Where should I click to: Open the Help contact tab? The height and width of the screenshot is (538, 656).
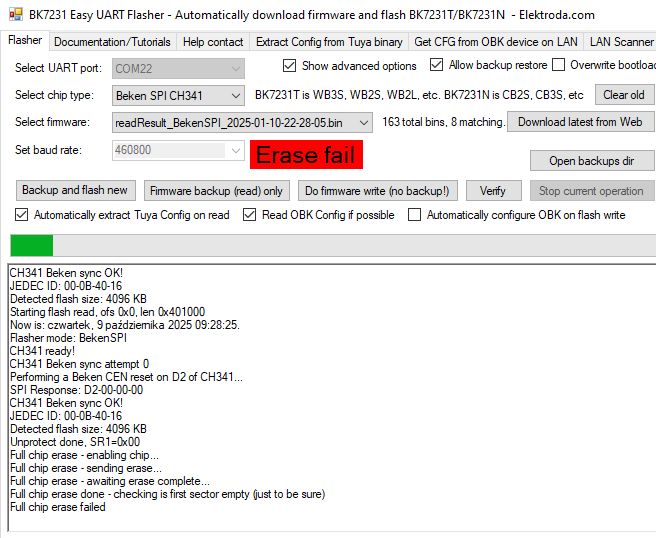pyautogui.click(x=213, y=42)
